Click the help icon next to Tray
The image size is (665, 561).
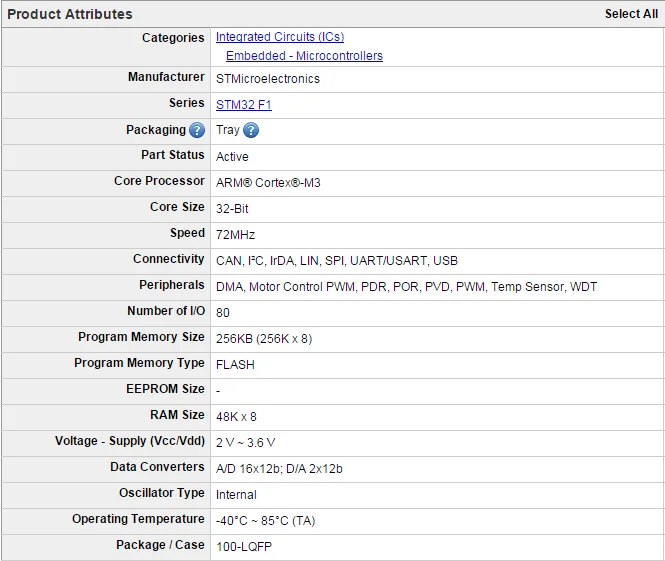(x=251, y=131)
